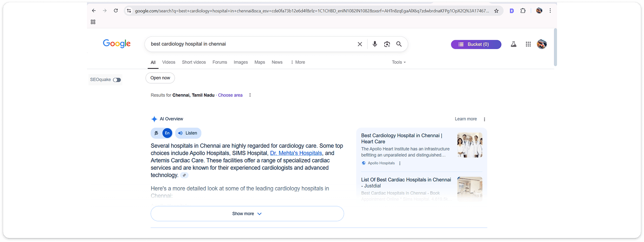Toggle the translate language icon

point(157,133)
